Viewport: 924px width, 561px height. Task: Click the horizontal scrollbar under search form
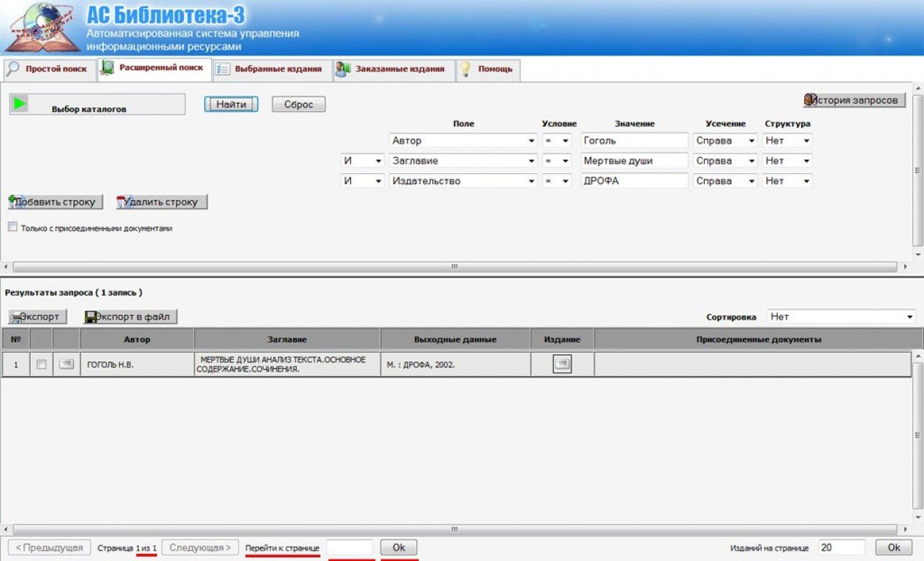453,267
